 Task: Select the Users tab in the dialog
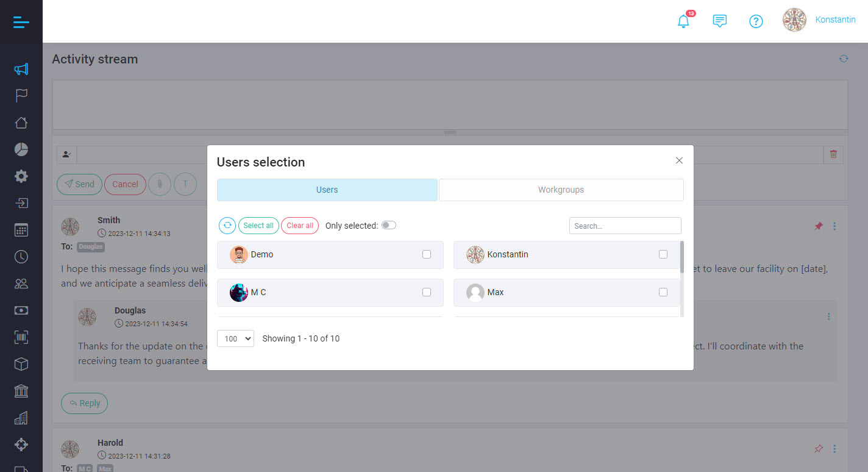point(327,190)
